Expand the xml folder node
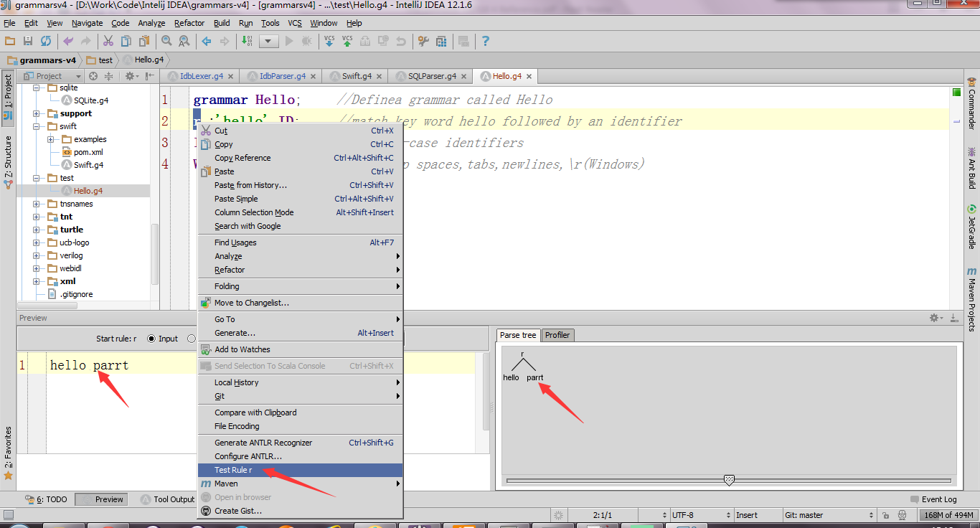This screenshot has height=528, width=980. pyautogui.click(x=36, y=281)
